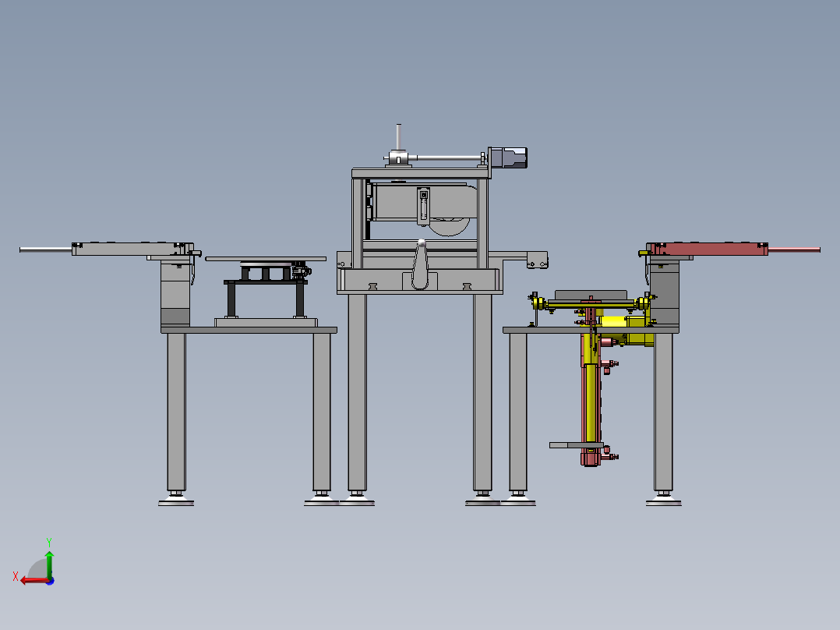This screenshot has width=840, height=630.
Task: Click the 'X' label on the coordinate triad
Action: tap(16, 577)
